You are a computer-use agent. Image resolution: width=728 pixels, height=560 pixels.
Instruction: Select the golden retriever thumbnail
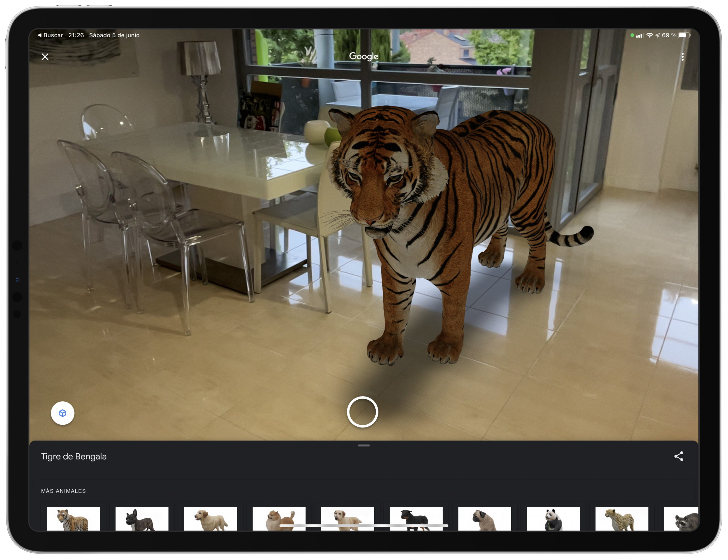[210, 518]
